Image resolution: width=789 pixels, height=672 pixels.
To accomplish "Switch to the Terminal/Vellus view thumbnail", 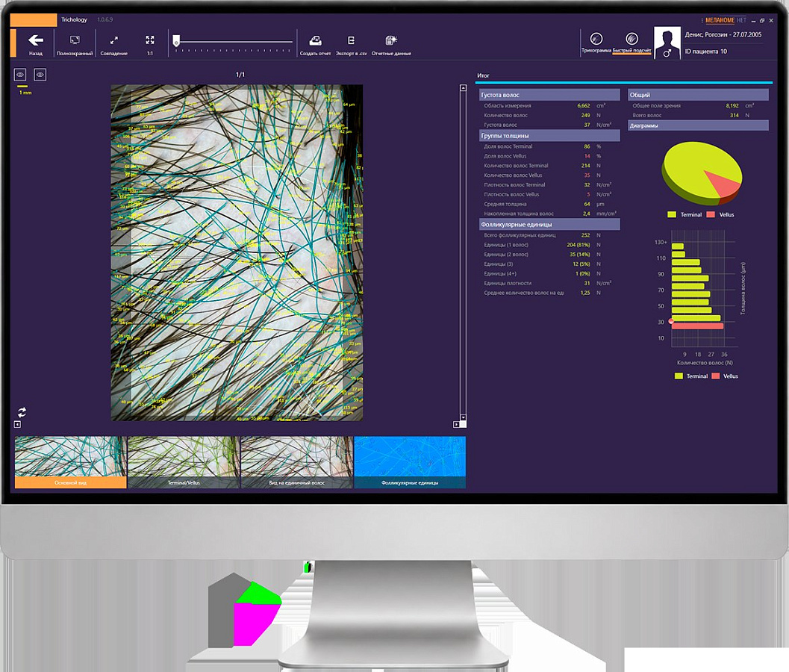I will click(184, 462).
